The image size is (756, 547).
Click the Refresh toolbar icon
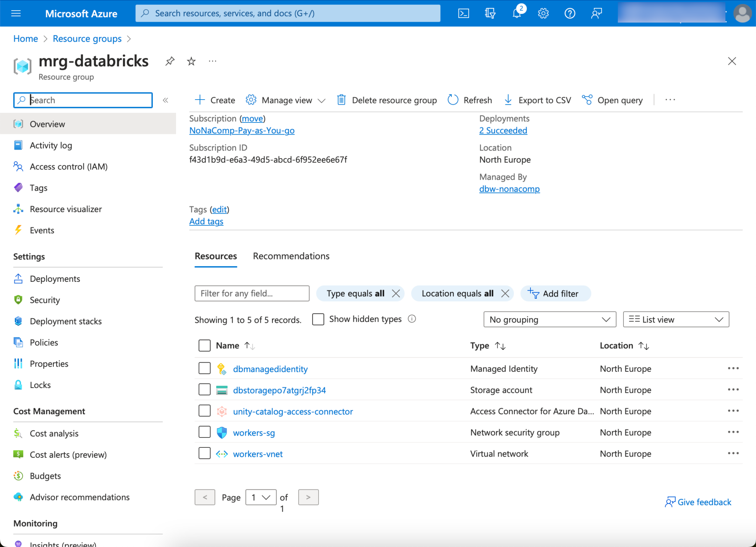click(453, 100)
